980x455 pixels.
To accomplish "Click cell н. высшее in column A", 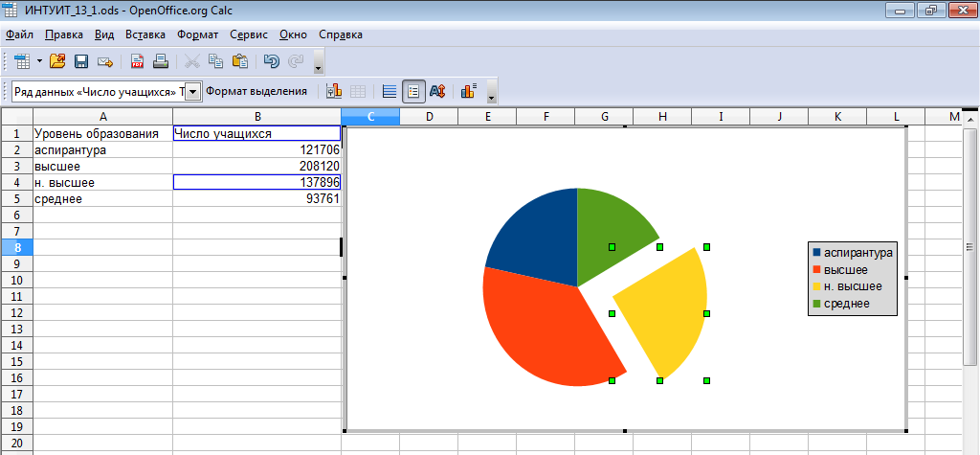I will 103,182.
